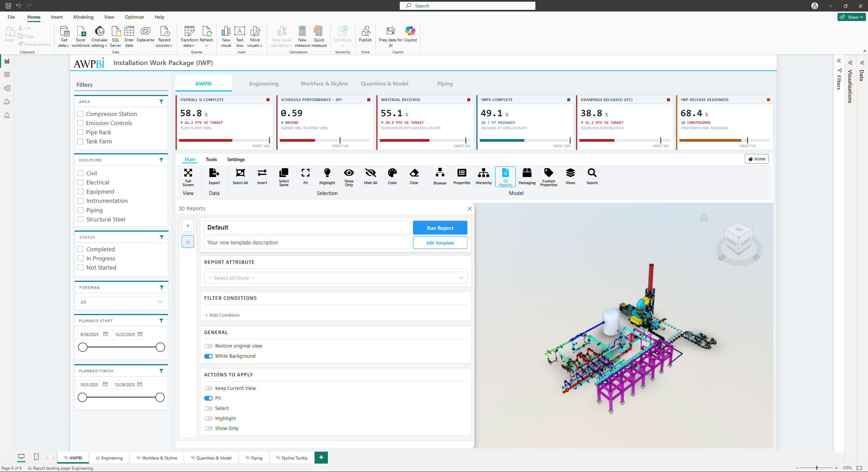This screenshot has height=472, width=868.
Task: Click the Publish ribbon icon
Action: 365,34
